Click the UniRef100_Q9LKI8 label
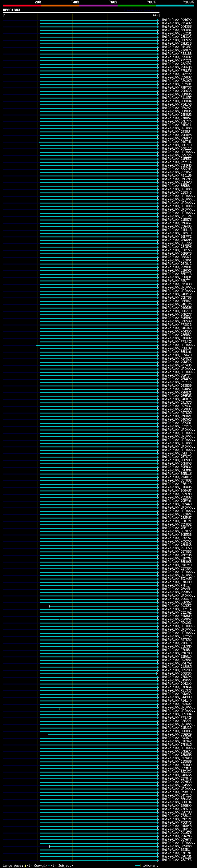Image resolution: width=197 pixels, height=868 pixels. pos(176,43)
